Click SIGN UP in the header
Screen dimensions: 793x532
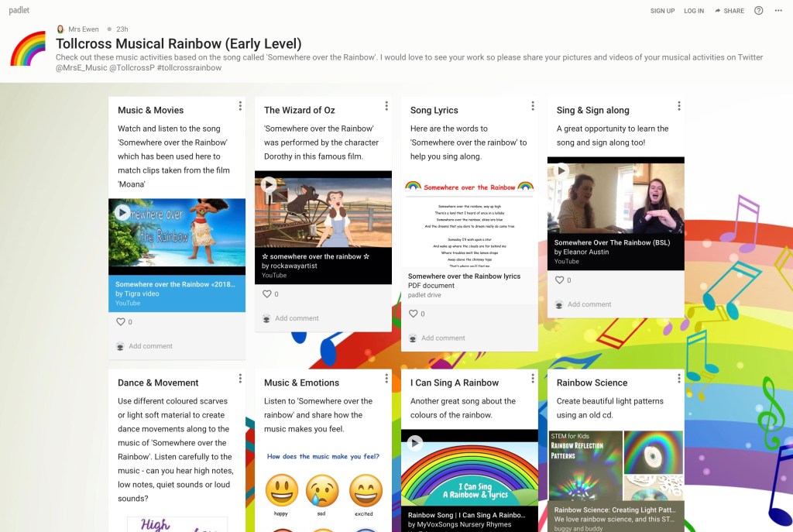[662, 11]
